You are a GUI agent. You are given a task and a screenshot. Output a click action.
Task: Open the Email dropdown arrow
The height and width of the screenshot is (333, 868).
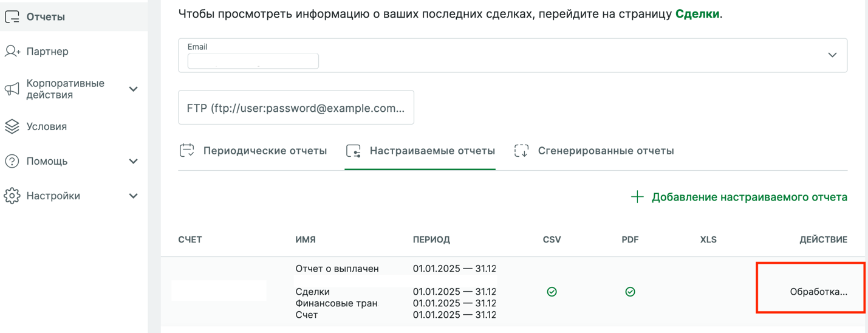[x=832, y=55]
